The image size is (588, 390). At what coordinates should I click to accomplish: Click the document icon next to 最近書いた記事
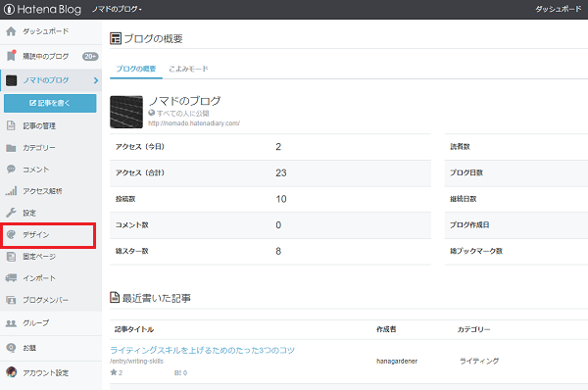click(115, 297)
